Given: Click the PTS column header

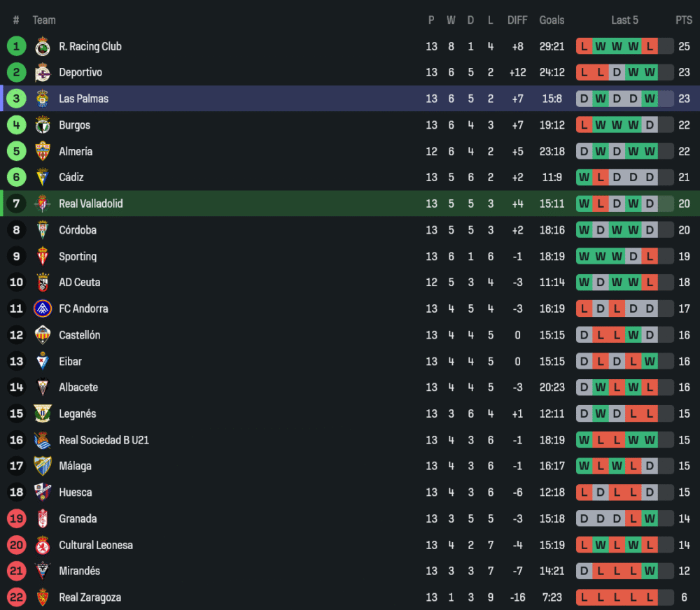Looking at the screenshot, I should 683,20.
